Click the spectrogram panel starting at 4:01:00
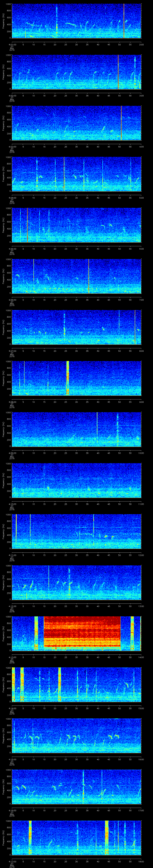The height and width of the screenshot is (868, 153). (x=76, y=21)
